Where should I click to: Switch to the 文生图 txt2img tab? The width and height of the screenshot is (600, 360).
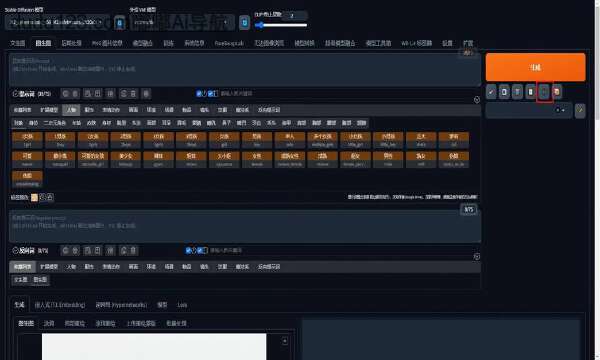pyautogui.click(x=18, y=43)
